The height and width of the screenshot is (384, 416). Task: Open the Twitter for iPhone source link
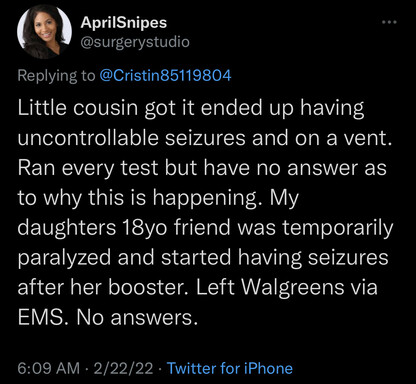[230, 368]
